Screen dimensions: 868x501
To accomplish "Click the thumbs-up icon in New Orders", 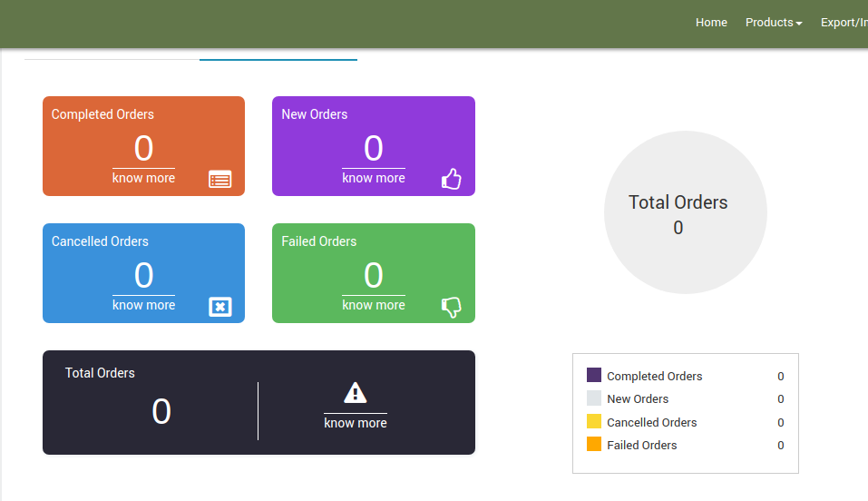I will pos(451,179).
